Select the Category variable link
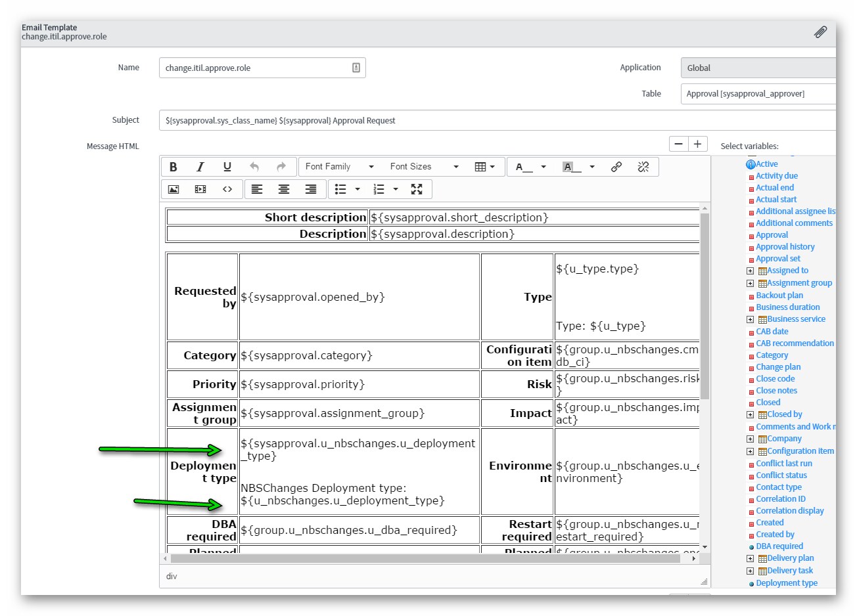Screen dimensions: 857x616 (772, 355)
